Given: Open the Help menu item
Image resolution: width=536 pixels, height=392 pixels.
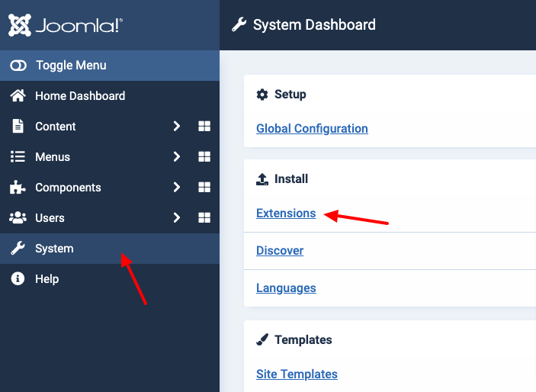Looking at the screenshot, I should pyautogui.click(x=110, y=279).
